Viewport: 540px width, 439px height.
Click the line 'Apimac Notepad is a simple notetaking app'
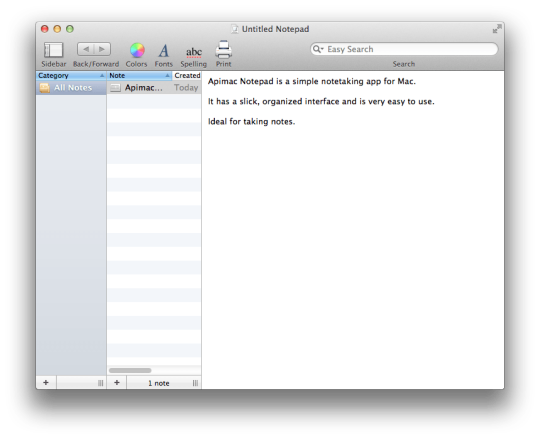312,82
